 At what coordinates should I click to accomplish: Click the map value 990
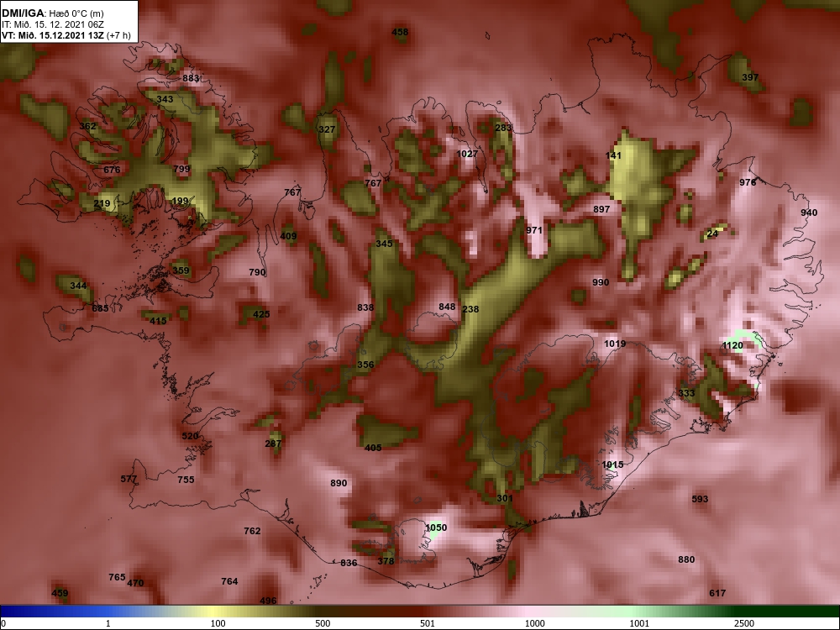(x=601, y=282)
